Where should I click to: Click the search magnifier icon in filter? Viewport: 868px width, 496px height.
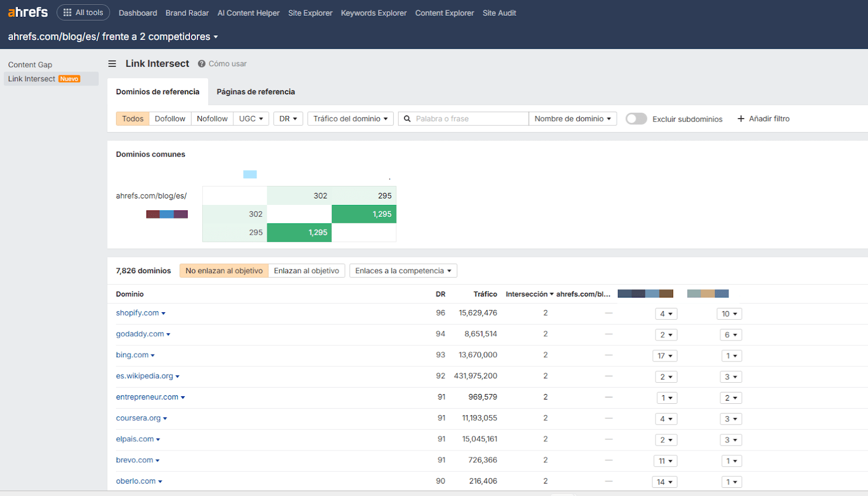tap(407, 119)
